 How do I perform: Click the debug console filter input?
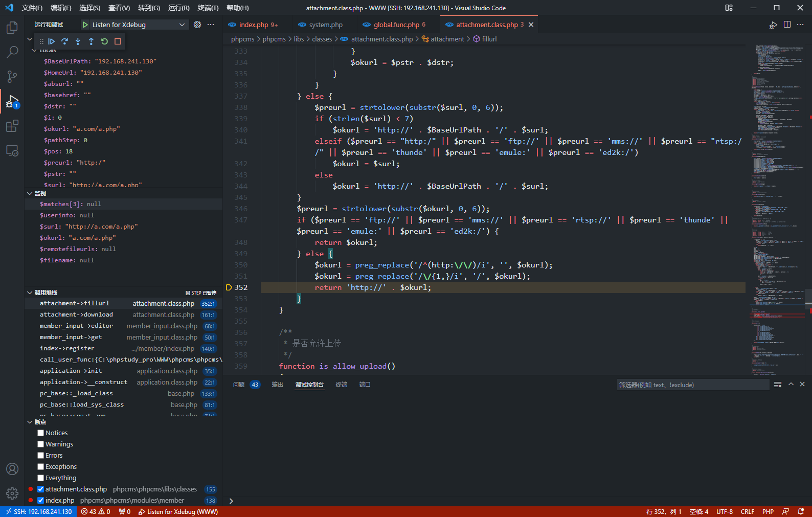(x=692, y=385)
